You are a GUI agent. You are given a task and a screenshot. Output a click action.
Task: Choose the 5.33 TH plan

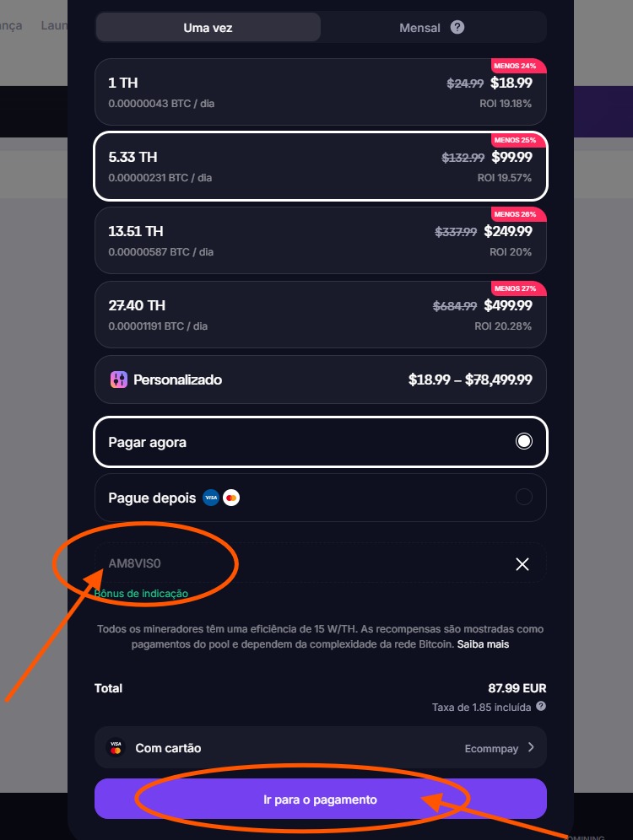321,165
